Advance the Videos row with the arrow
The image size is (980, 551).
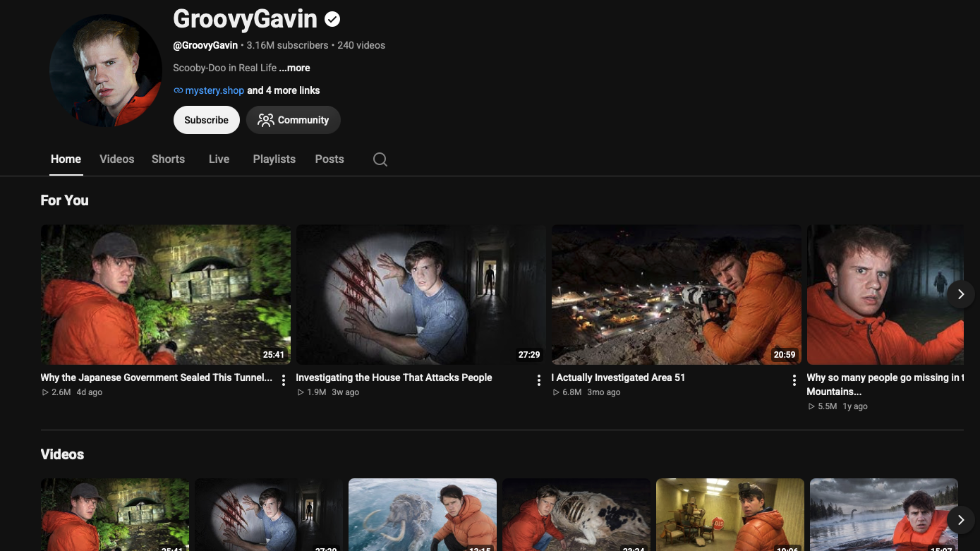(960, 520)
